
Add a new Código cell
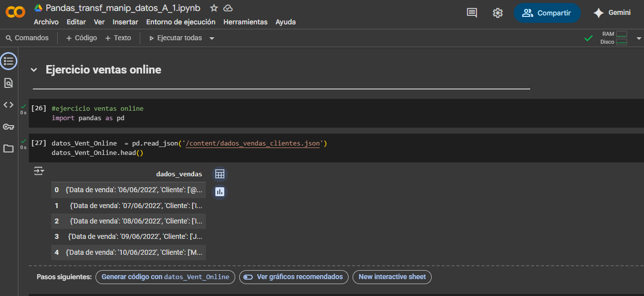click(82, 38)
